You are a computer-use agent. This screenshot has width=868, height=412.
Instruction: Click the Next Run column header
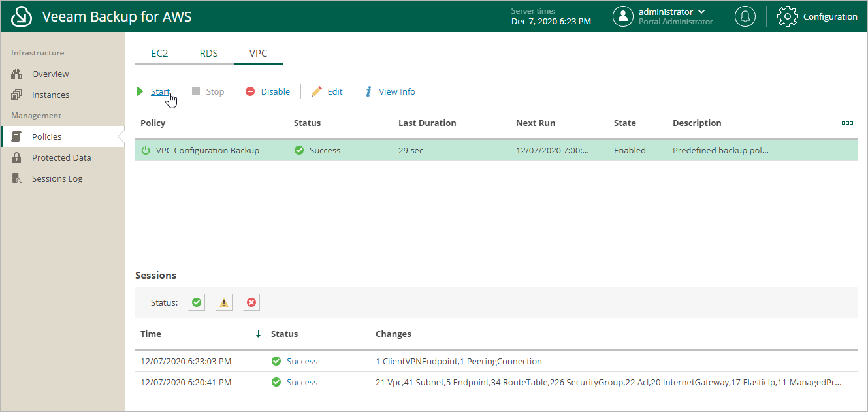coord(536,123)
